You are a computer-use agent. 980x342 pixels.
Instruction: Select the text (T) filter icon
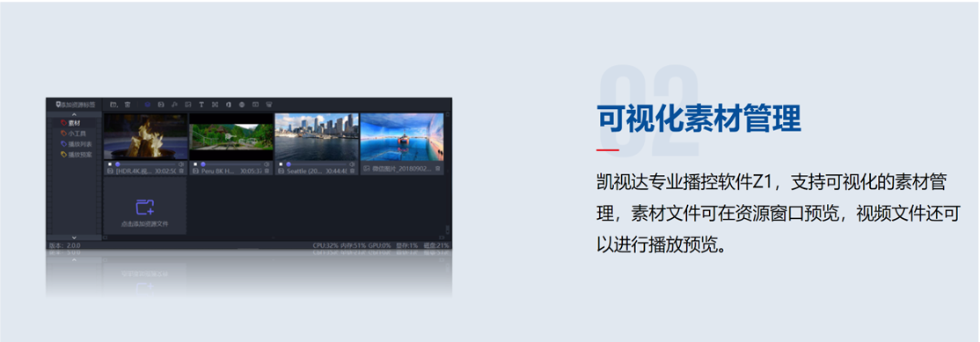(x=201, y=105)
